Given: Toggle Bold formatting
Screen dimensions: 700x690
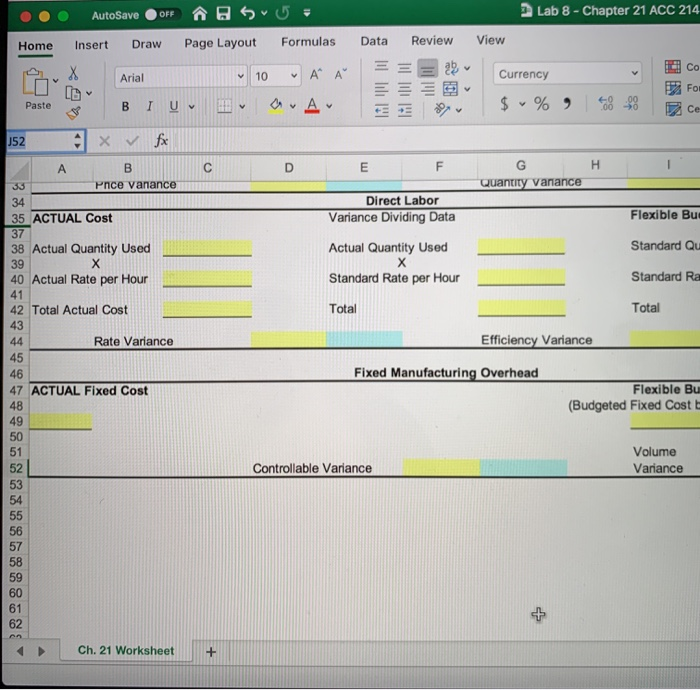Looking at the screenshot, I should point(125,107).
